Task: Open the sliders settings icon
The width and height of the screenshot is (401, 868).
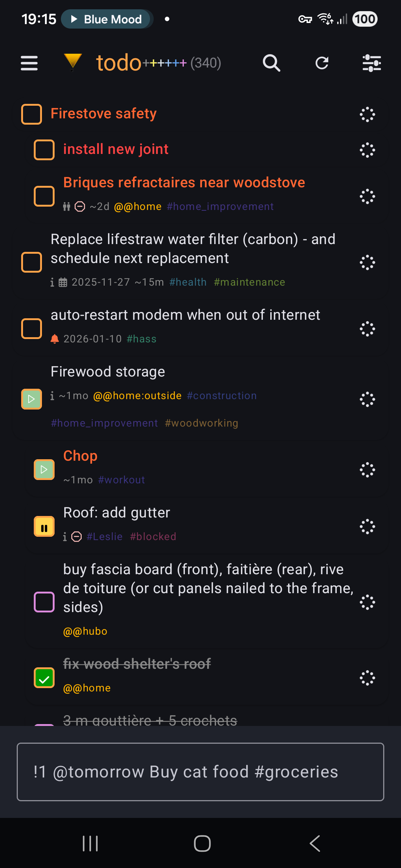Action: click(x=372, y=63)
